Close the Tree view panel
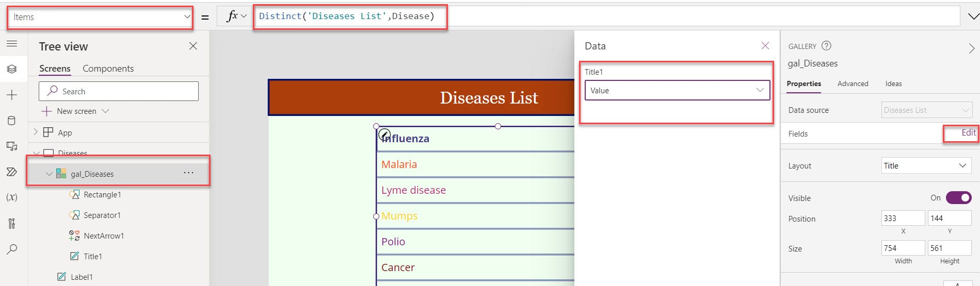 click(193, 46)
